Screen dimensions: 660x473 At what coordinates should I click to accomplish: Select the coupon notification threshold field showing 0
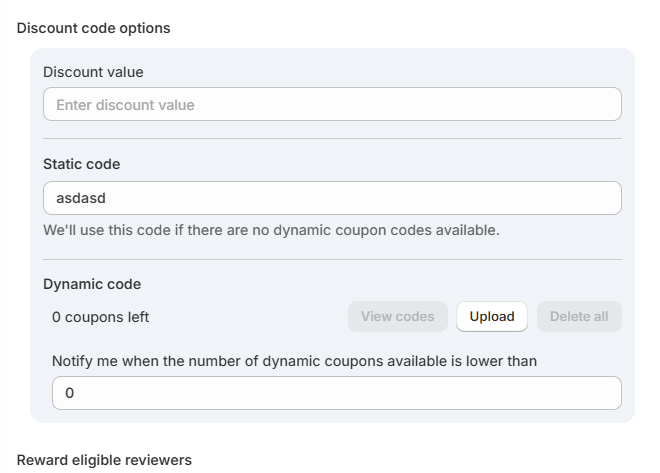coord(336,393)
